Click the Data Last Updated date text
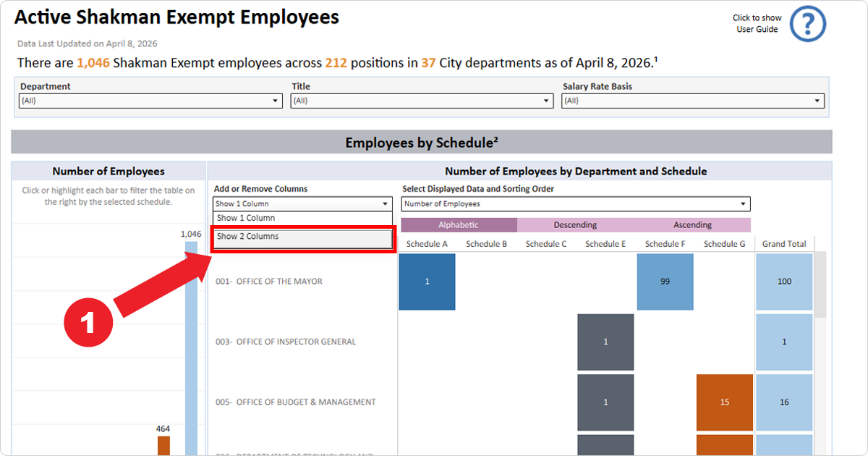Image resolution: width=868 pixels, height=456 pixels. point(88,44)
